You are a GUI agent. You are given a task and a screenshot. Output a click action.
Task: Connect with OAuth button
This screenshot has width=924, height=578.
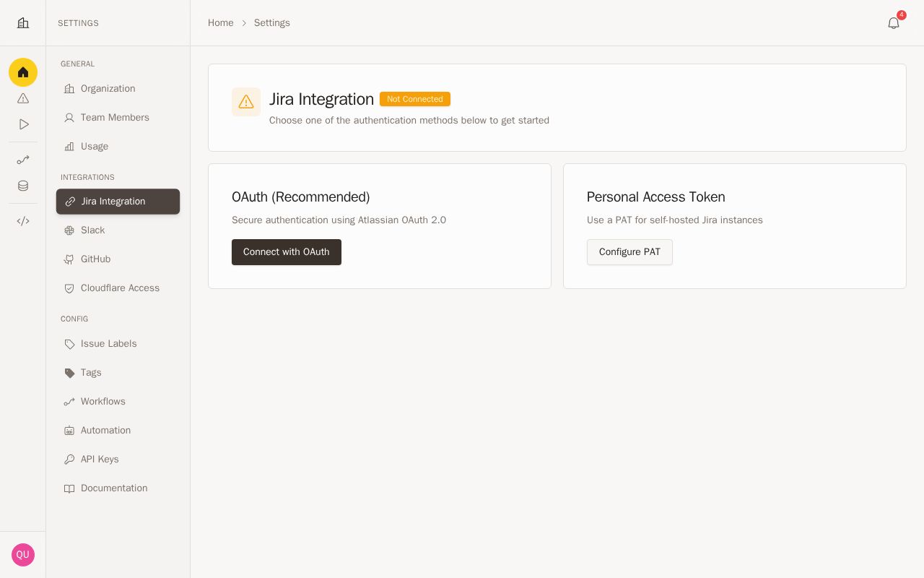point(287,252)
